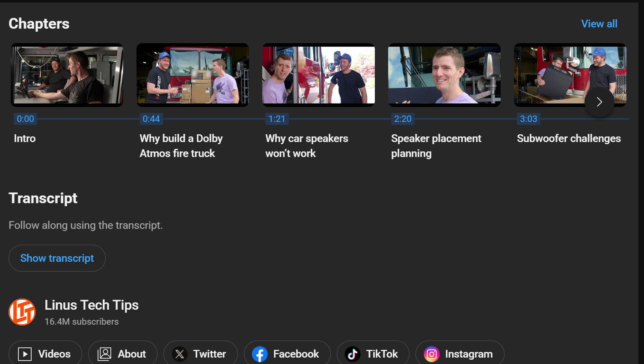Click the Linus Tech Tips channel name
The height and width of the screenshot is (364, 644).
click(92, 305)
